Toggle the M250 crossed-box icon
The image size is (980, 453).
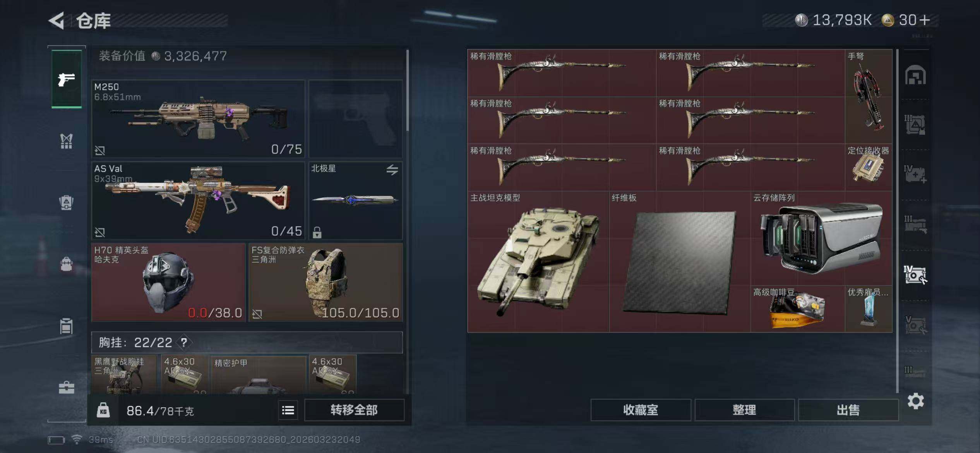[100, 150]
